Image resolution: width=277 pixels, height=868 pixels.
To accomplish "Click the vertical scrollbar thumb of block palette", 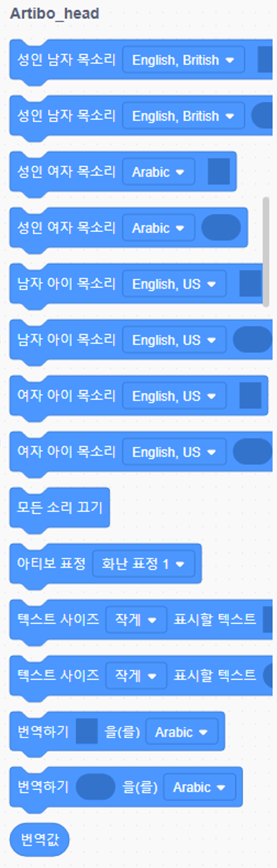I will [266, 252].
